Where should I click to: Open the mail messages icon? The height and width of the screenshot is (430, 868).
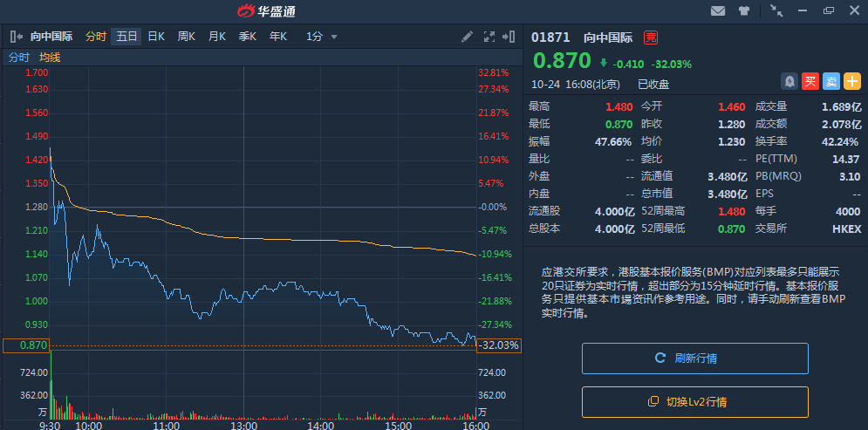pos(718,11)
